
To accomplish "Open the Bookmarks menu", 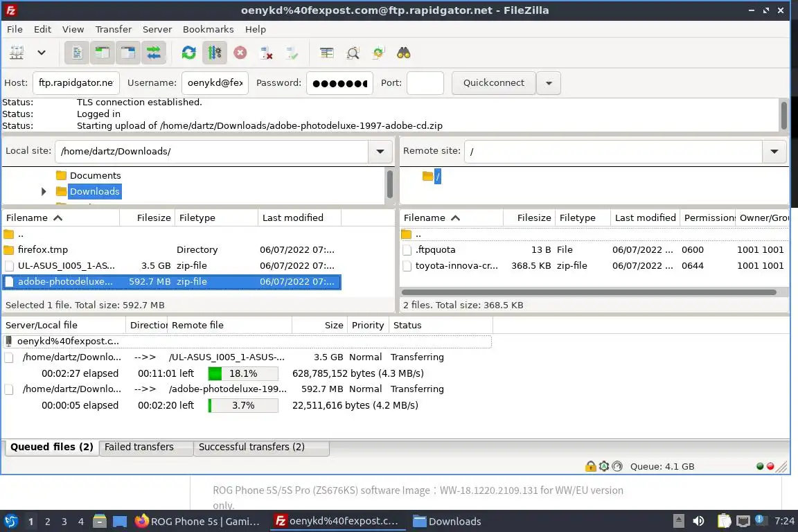I will [x=208, y=30].
